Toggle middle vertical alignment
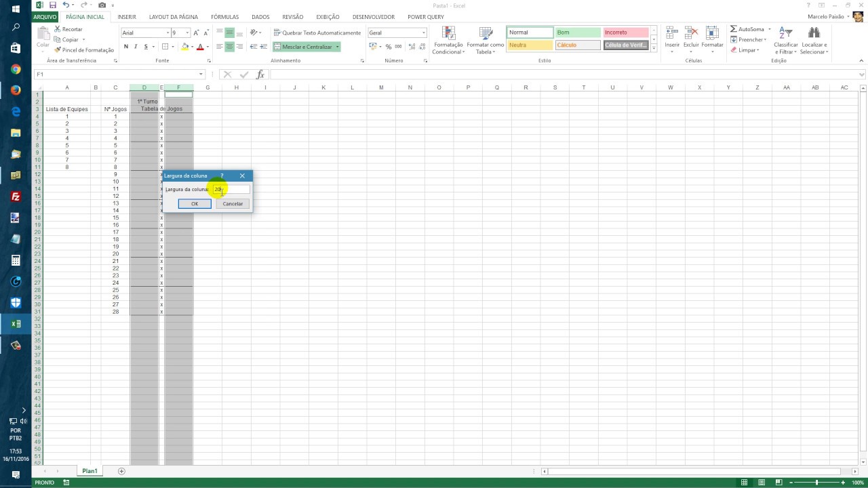This screenshot has height=488, width=868. pyautogui.click(x=229, y=33)
